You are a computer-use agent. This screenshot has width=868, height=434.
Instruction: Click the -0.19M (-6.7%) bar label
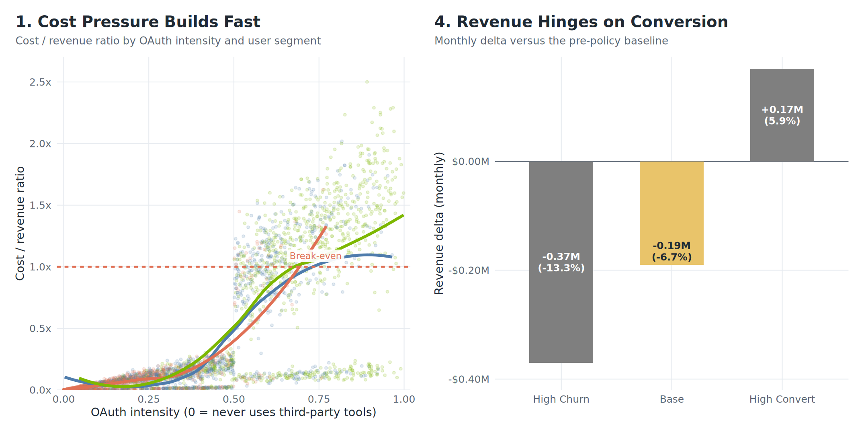(x=671, y=251)
